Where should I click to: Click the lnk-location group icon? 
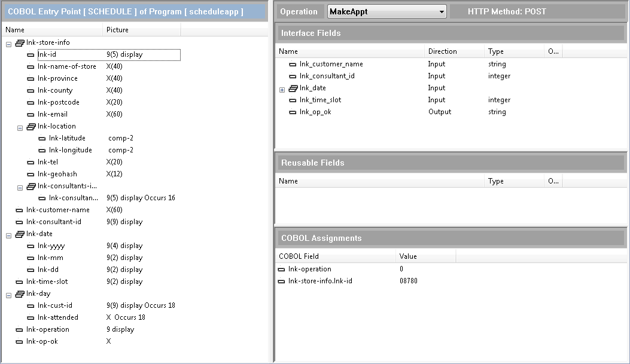(31, 126)
